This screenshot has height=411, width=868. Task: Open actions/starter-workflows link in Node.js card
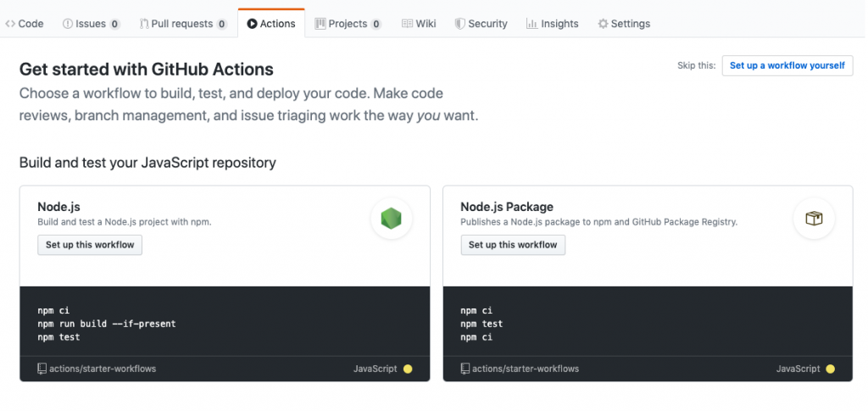[103, 369]
